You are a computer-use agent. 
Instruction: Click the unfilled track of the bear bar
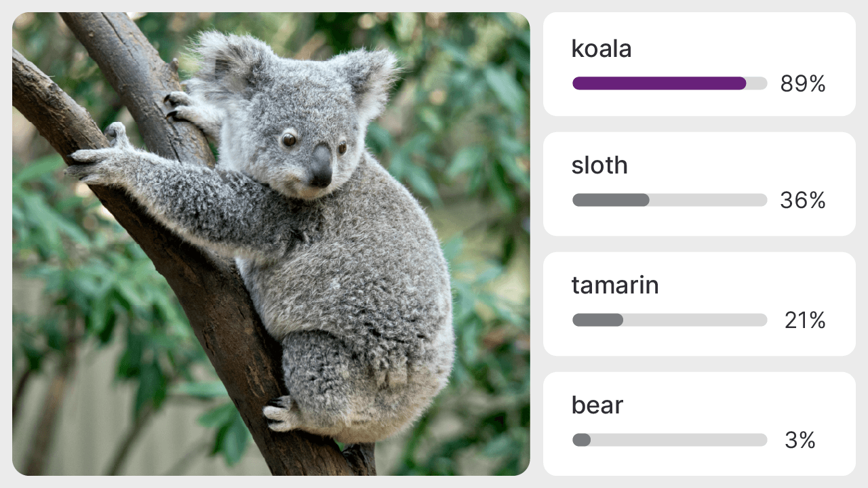(x=678, y=440)
